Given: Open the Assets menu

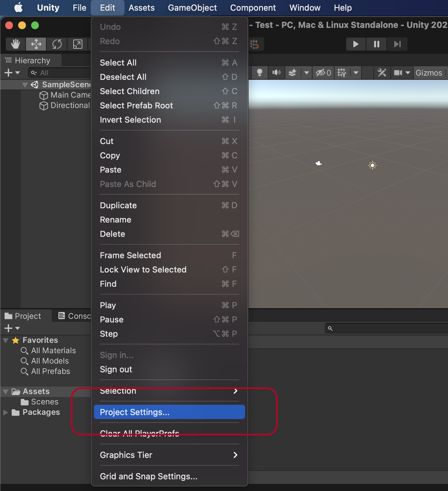Looking at the screenshot, I should 142,8.
